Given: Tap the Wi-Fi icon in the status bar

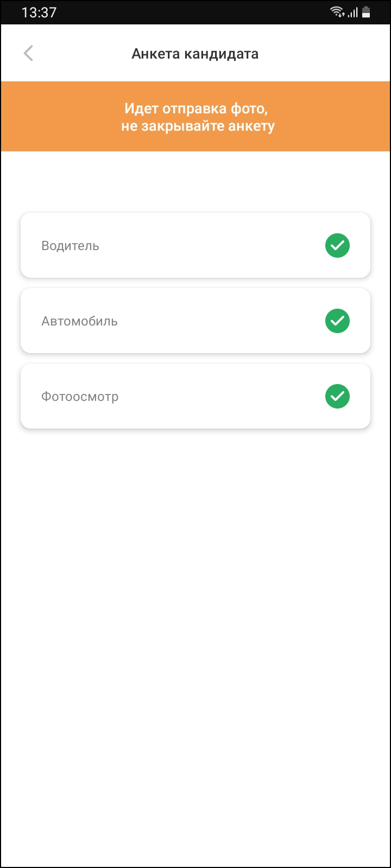Looking at the screenshot, I should tap(337, 12).
